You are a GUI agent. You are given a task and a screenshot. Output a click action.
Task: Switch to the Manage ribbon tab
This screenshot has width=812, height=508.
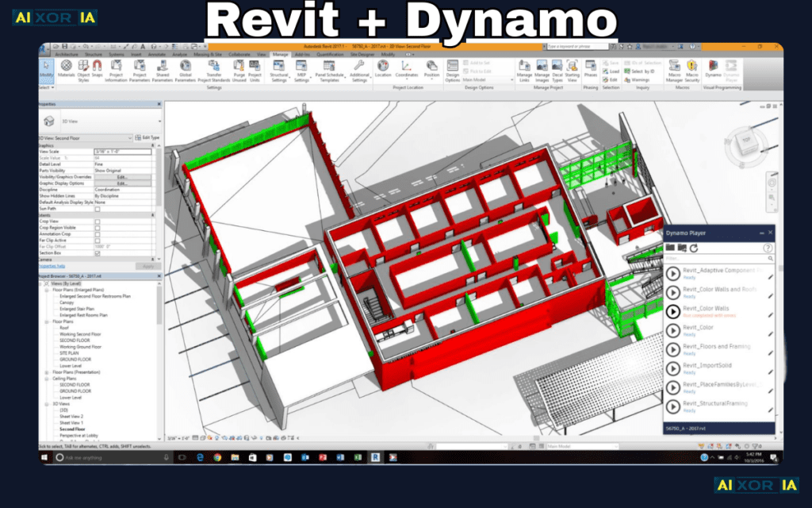click(x=282, y=55)
